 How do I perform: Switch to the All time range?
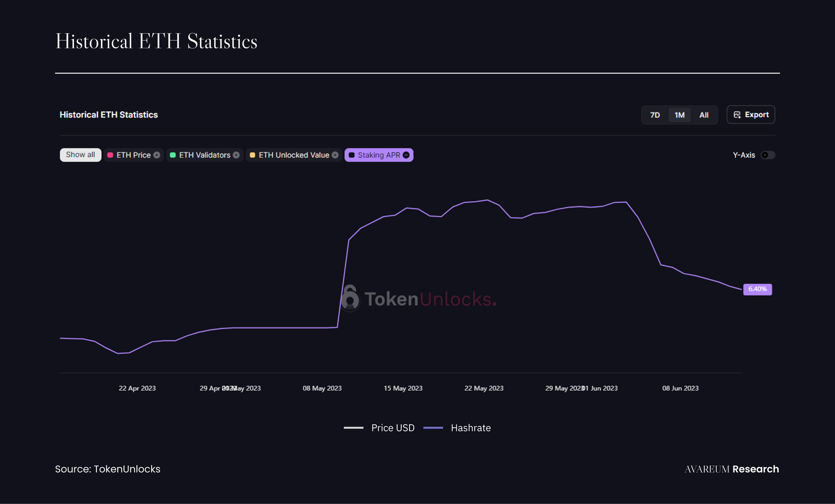pos(704,115)
